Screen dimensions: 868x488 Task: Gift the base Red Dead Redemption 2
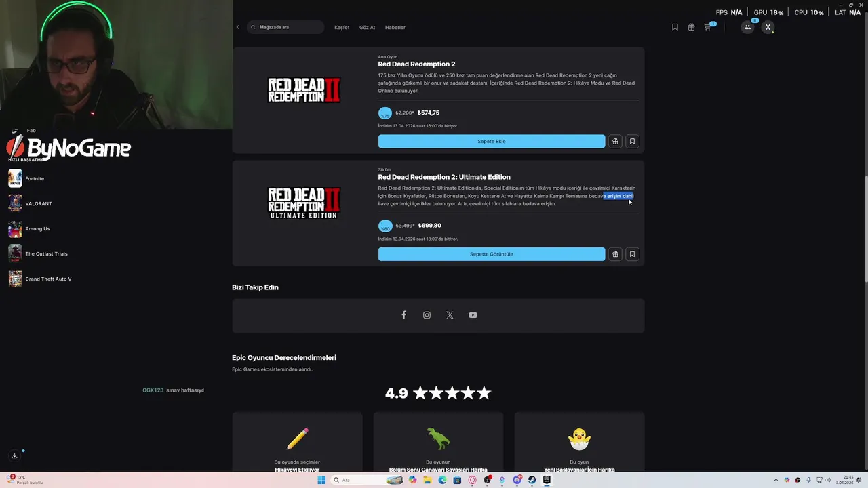pyautogui.click(x=615, y=141)
